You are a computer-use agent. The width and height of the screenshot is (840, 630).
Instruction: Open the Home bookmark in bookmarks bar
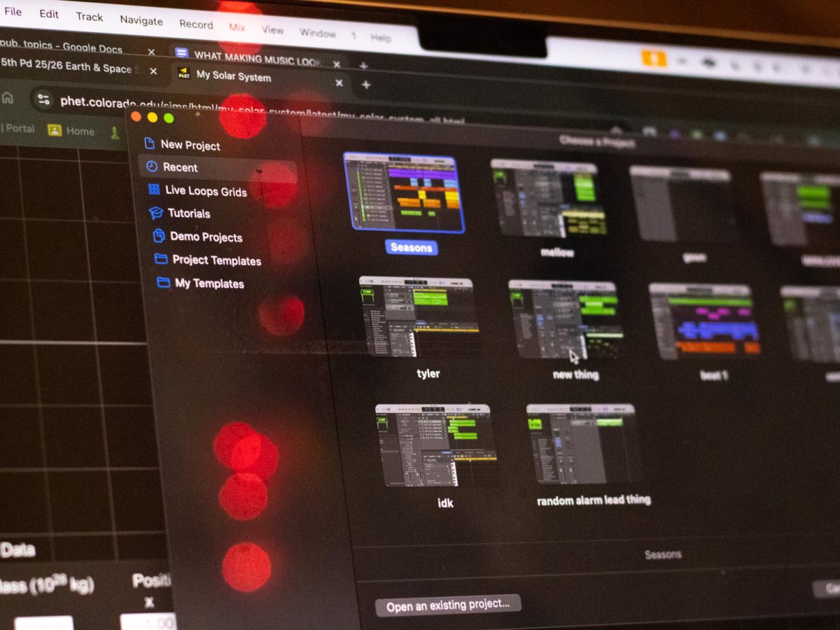71,131
